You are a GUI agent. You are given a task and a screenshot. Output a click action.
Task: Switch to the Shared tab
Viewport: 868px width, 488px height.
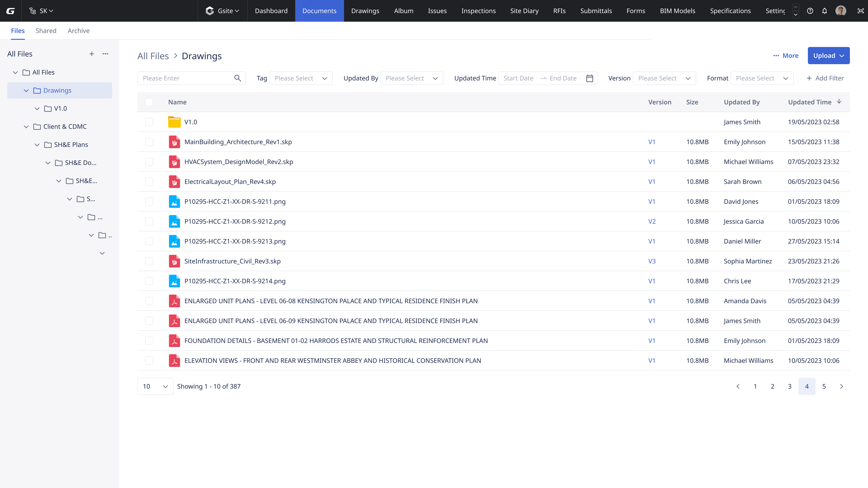click(46, 31)
